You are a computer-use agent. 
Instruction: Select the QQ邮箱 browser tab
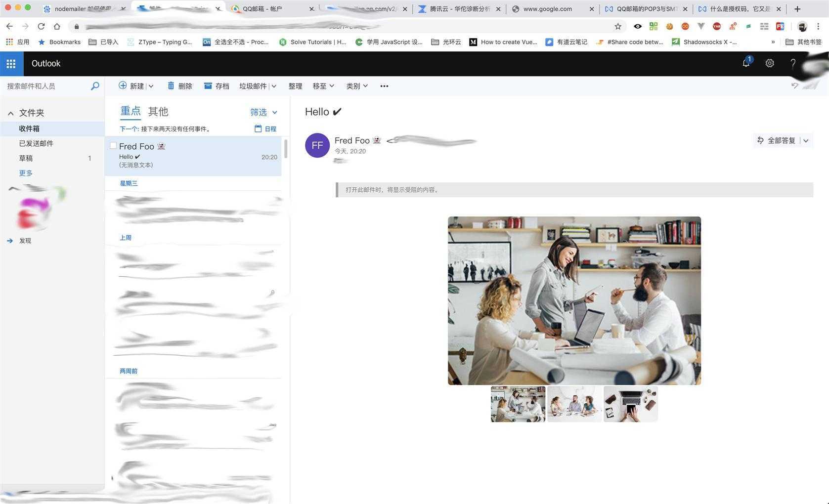pyautogui.click(x=262, y=8)
